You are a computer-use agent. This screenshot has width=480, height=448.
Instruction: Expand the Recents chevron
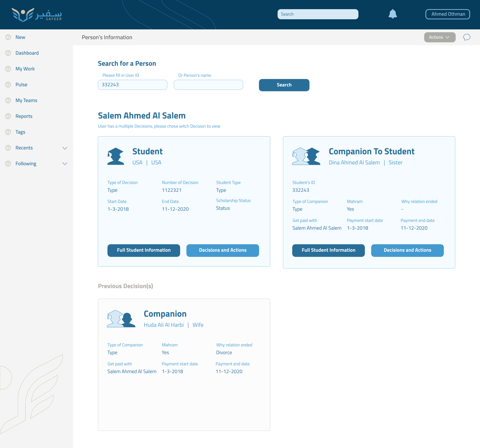click(65, 148)
